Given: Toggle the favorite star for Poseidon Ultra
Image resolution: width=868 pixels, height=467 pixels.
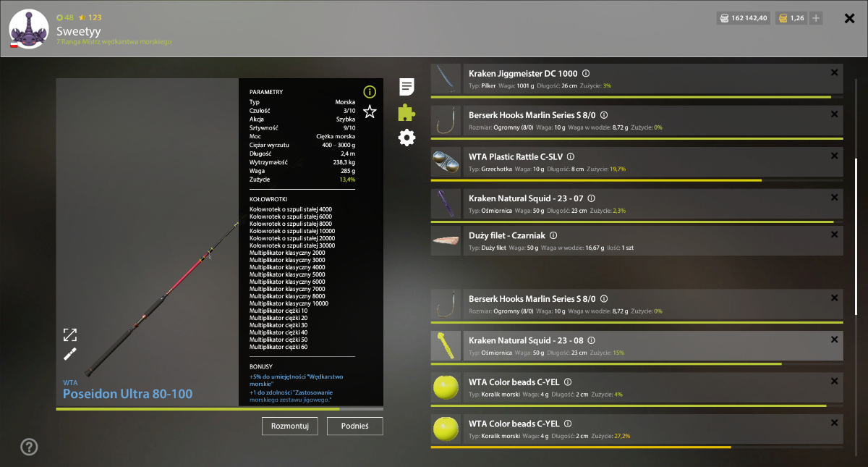Looking at the screenshot, I should [x=370, y=112].
